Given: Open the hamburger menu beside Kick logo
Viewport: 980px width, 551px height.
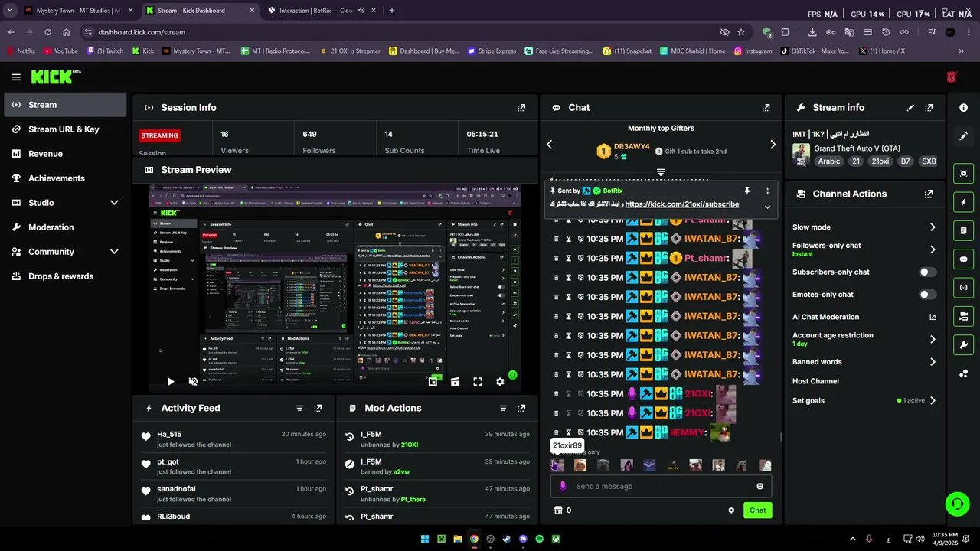Looking at the screenshot, I should pos(16,77).
